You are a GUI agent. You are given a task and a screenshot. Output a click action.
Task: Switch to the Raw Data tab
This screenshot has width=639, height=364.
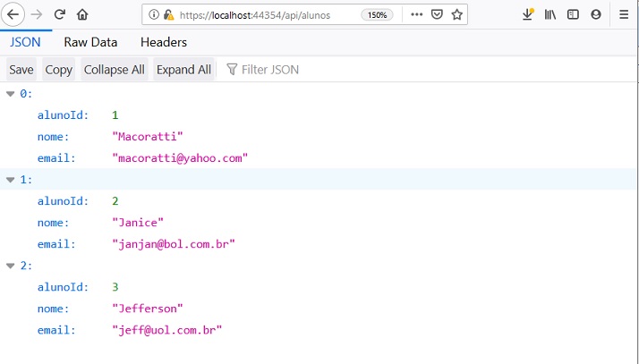tap(90, 42)
